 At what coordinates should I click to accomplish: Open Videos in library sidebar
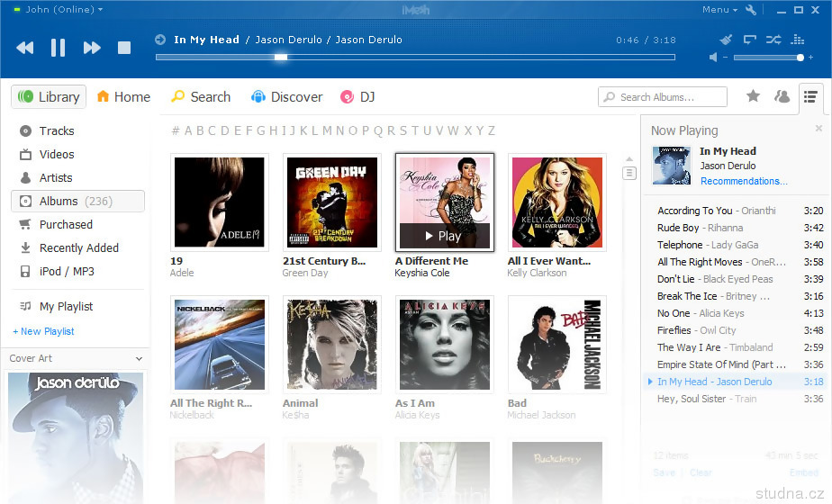pos(47,155)
